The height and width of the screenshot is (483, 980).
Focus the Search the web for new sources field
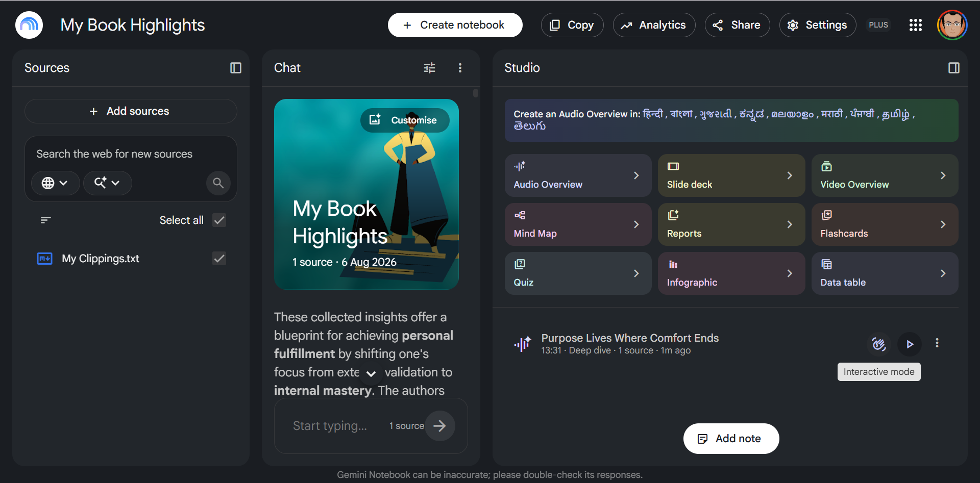[131, 154]
